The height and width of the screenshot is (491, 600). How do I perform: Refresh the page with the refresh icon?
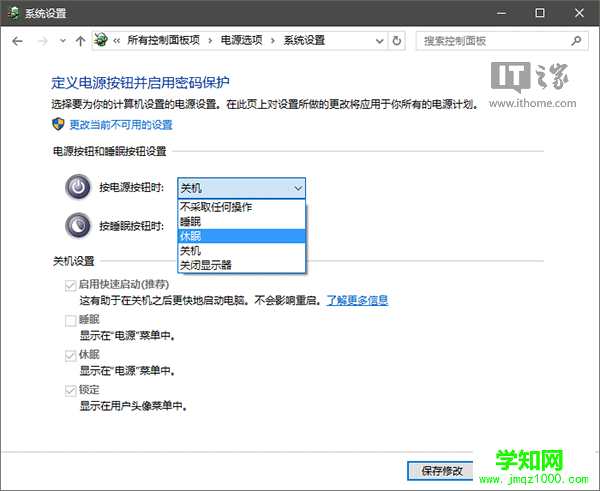(x=397, y=41)
